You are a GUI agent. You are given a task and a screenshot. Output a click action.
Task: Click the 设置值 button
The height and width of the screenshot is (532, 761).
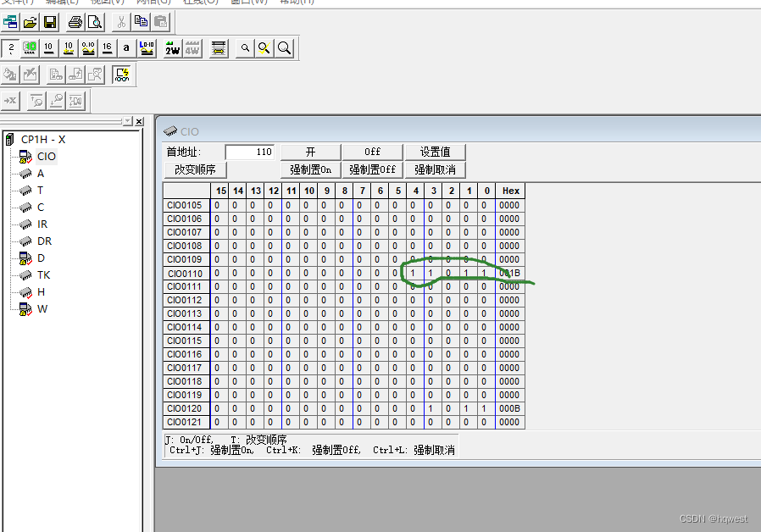click(435, 152)
